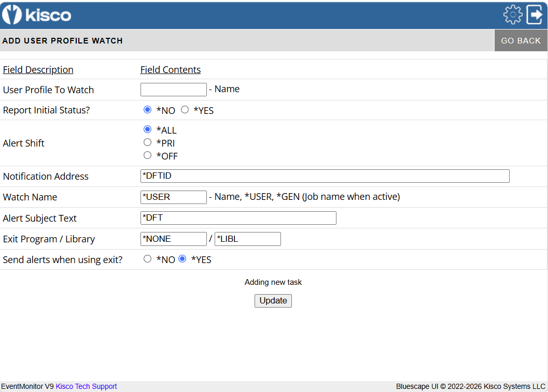
Task: Select *NO for send alerts when using exit
Action: [147, 259]
